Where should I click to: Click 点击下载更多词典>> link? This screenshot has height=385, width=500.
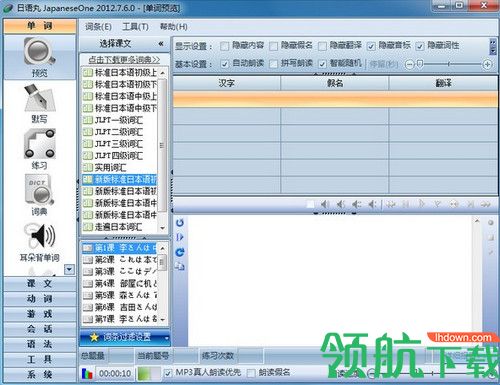(x=124, y=60)
